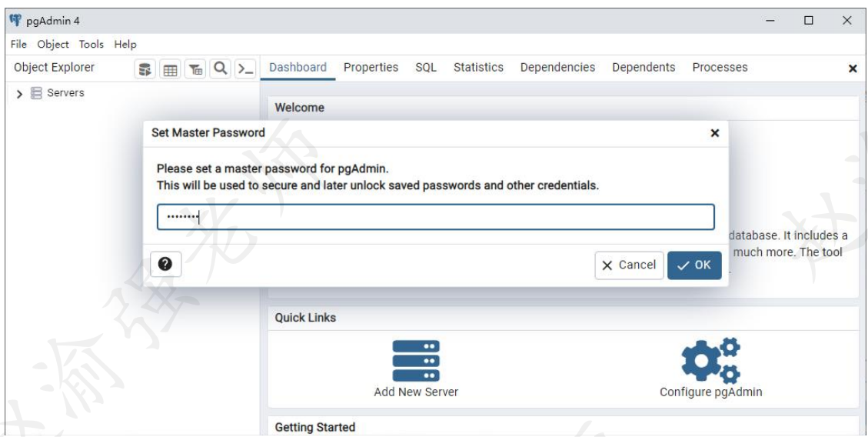Maximize the pgAdmin 4 window
The image size is (868, 437).
pyautogui.click(x=809, y=21)
